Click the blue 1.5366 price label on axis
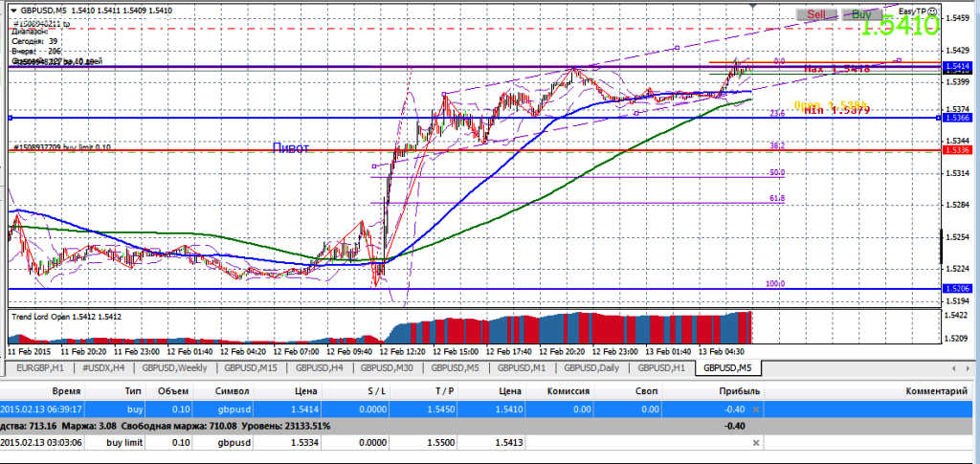This screenshot has width=980, height=464. click(x=956, y=117)
